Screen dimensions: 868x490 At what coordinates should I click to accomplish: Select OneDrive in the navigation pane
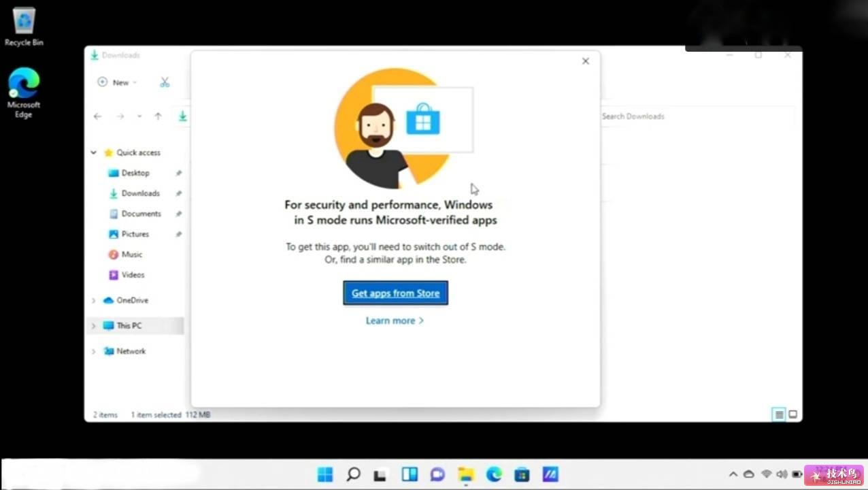pos(132,300)
